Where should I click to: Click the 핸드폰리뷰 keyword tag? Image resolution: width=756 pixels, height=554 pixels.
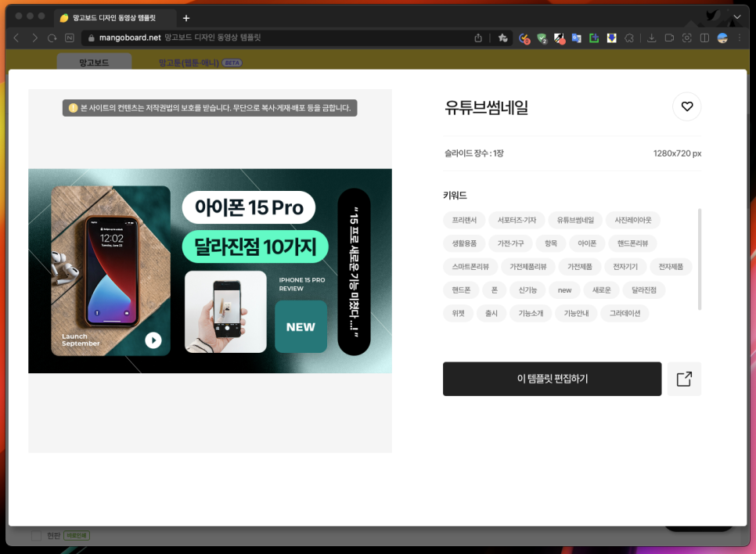click(x=632, y=243)
